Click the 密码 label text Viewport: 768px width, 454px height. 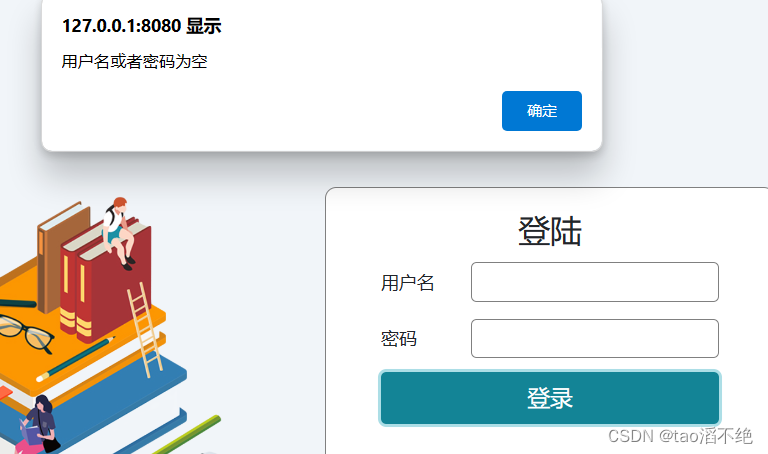point(399,339)
